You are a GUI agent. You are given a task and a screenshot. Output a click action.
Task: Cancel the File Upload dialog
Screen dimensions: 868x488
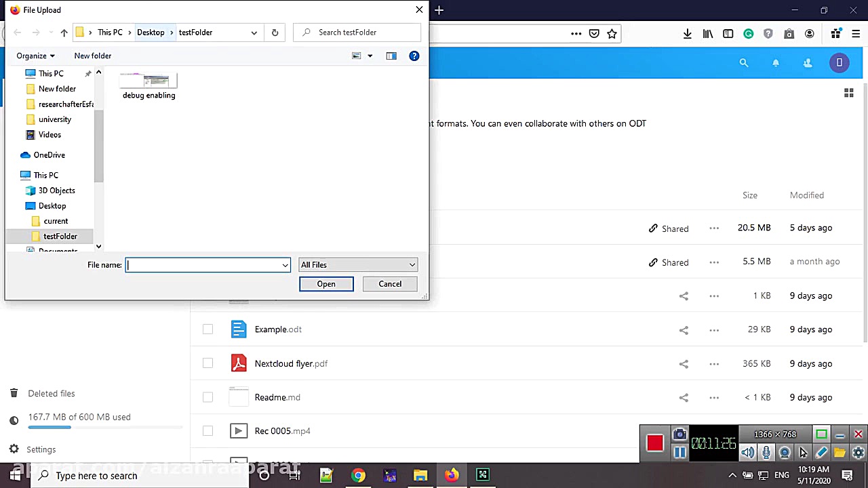point(390,284)
